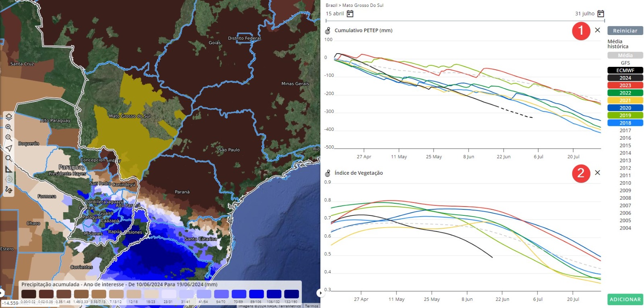Click the zoom out magnifier icon
Screen dimensions: 644x308
coord(8,138)
